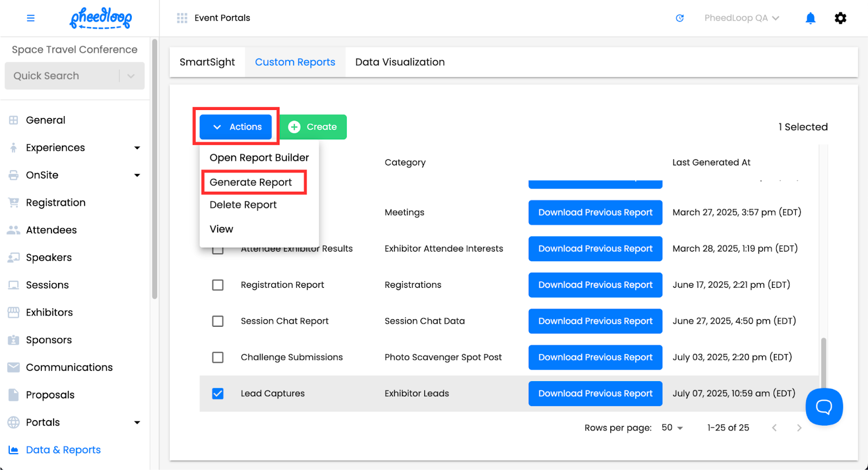Open the notifications bell
868x470 pixels.
click(810, 18)
